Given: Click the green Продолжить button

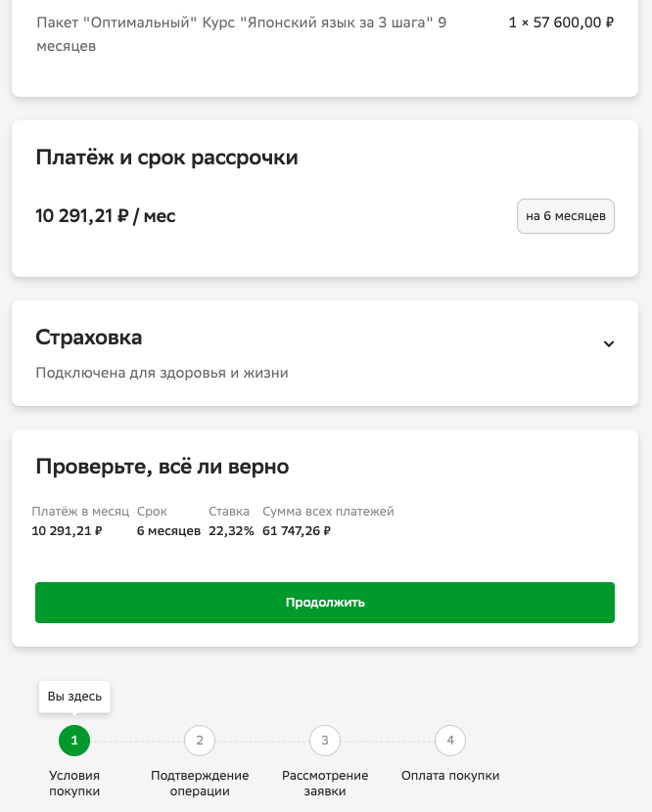Looking at the screenshot, I should [325, 603].
